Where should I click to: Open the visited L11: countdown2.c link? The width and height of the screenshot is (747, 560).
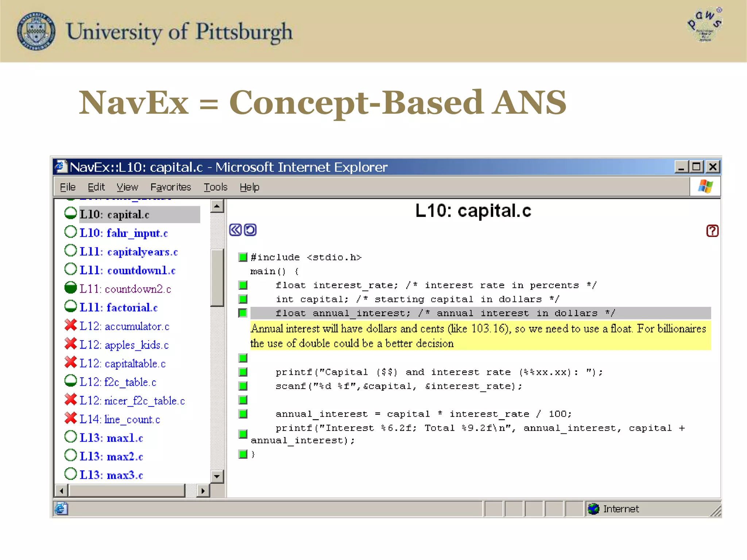[x=125, y=289]
